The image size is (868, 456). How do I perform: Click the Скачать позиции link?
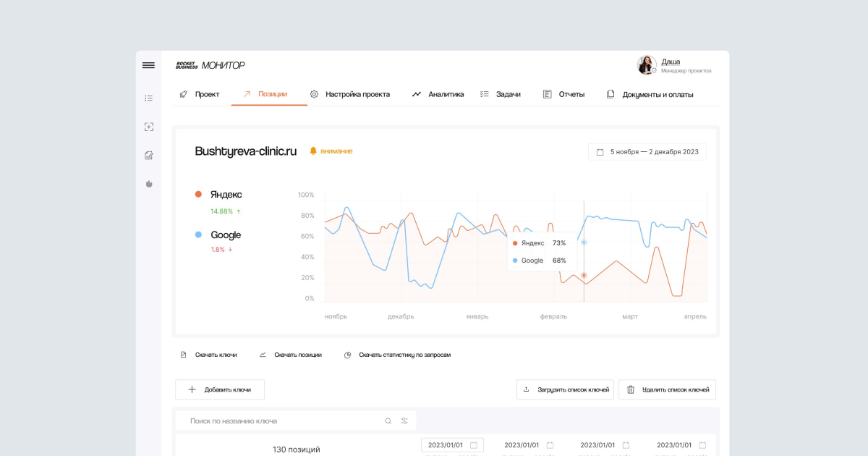click(298, 355)
